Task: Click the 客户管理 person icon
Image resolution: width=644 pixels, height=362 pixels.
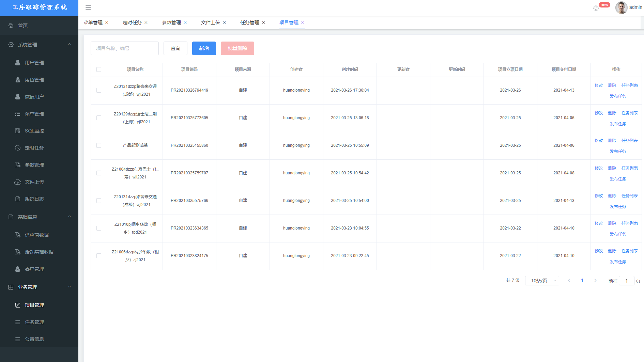Action: [x=18, y=269]
